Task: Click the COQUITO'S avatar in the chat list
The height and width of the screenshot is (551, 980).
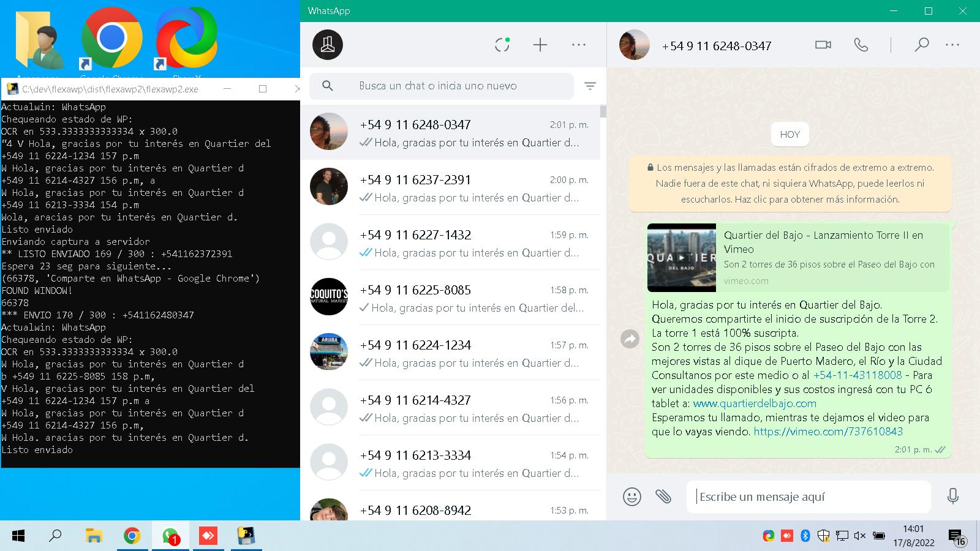Action: pyautogui.click(x=329, y=297)
